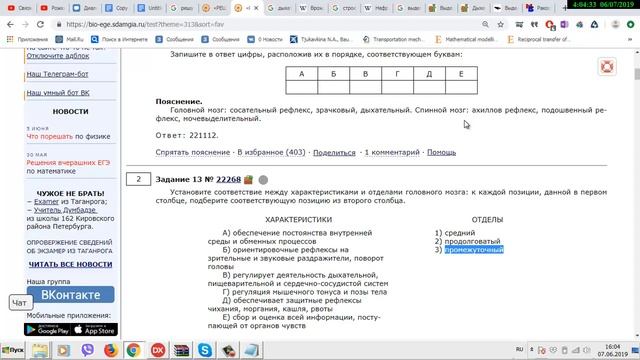
Task: Switch to the 'Untitl' Google Docs tab
Action: (x=149, y=8)
